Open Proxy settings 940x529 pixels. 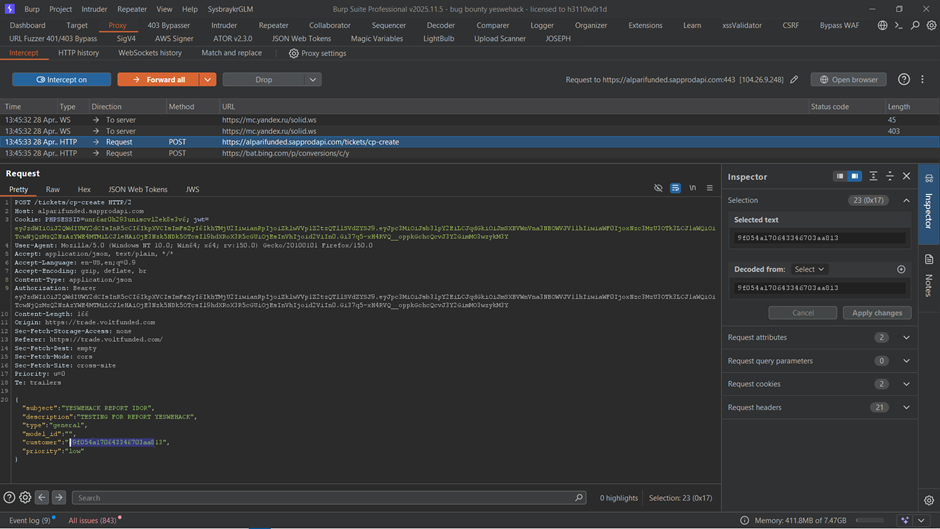coord(318,53)
